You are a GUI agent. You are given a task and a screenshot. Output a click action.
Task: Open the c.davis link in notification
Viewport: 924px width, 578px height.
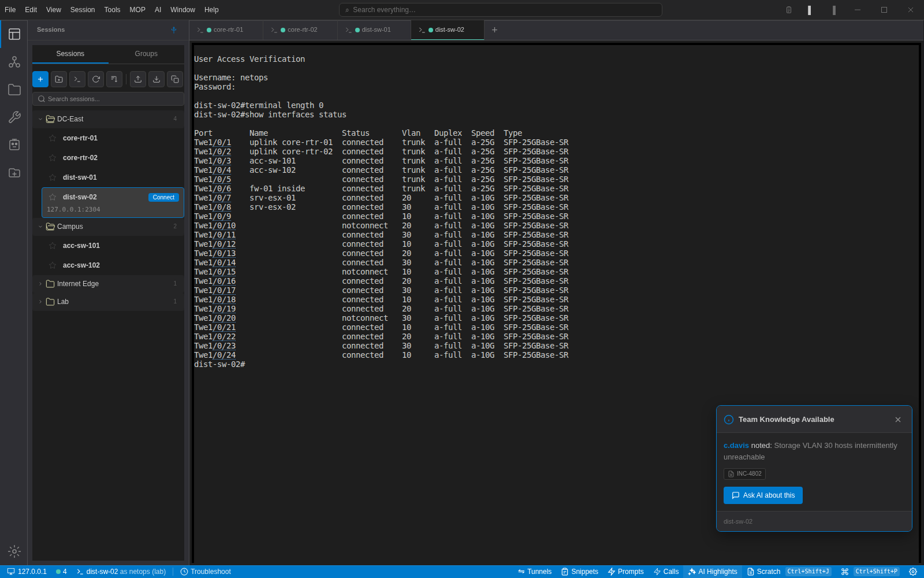coord(736,446)
